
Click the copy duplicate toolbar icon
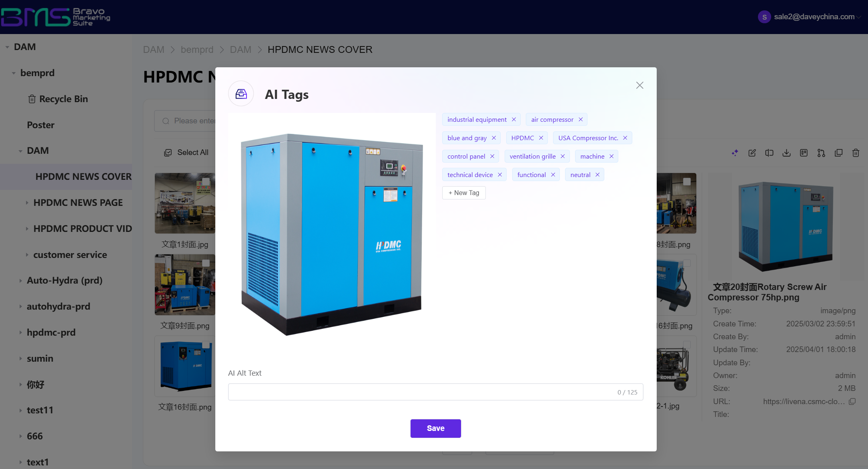[x=838, y=153]
